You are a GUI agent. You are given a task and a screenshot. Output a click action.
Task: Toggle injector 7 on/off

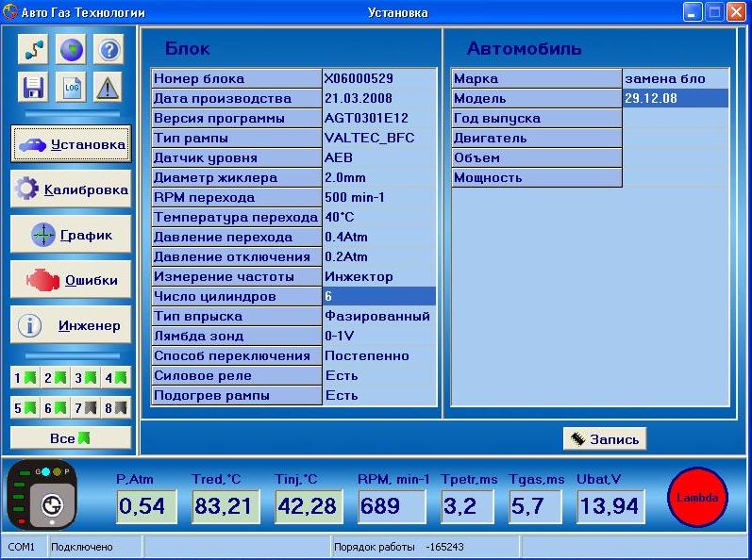pos(85,408)
